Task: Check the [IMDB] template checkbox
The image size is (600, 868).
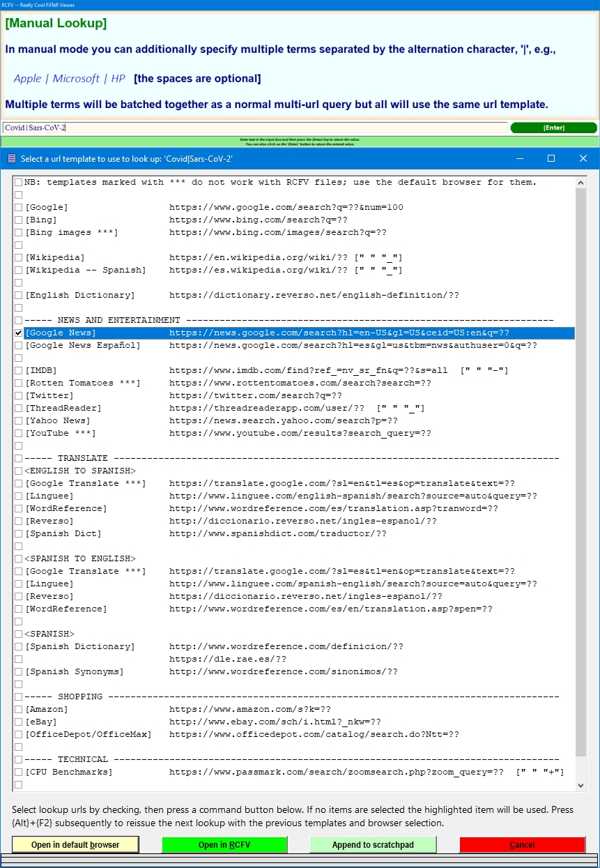Action: pyautogui.click(x=18, y=370)
